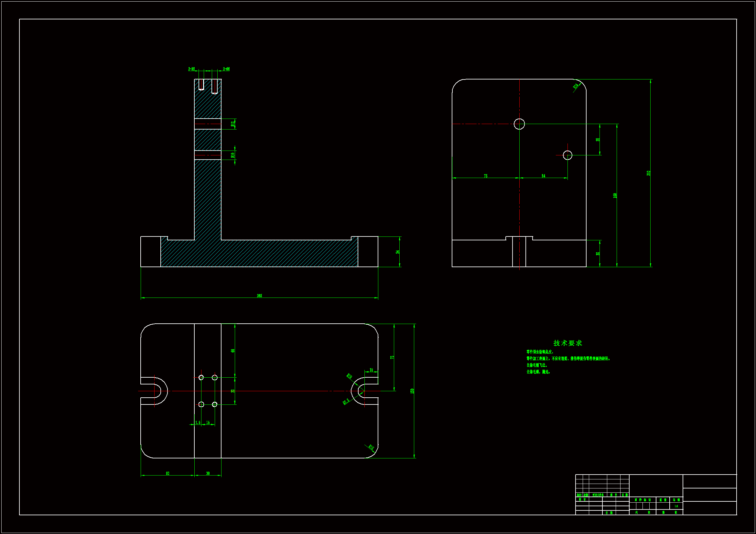Select the upper-left small hole in plan view

pos(201,377)
